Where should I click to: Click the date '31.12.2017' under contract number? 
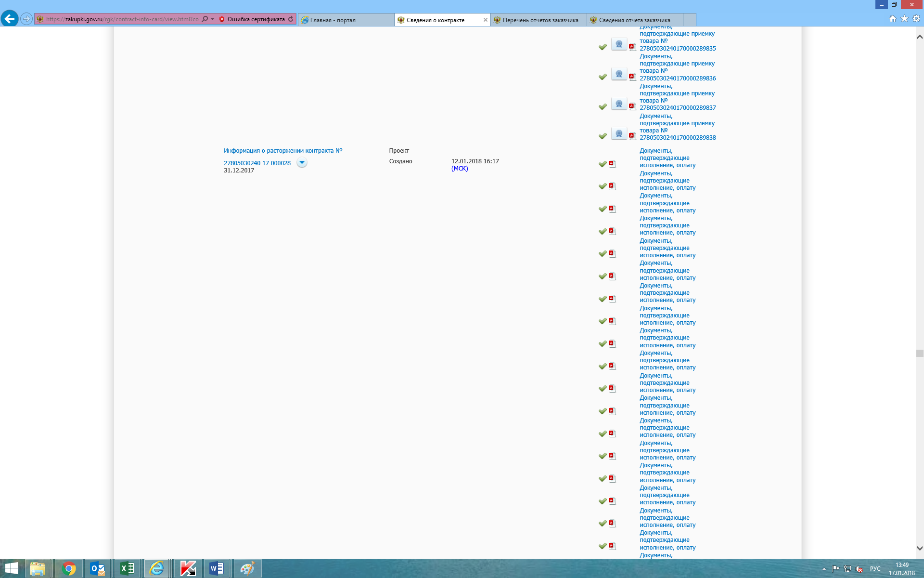click(x=239, y=171)
